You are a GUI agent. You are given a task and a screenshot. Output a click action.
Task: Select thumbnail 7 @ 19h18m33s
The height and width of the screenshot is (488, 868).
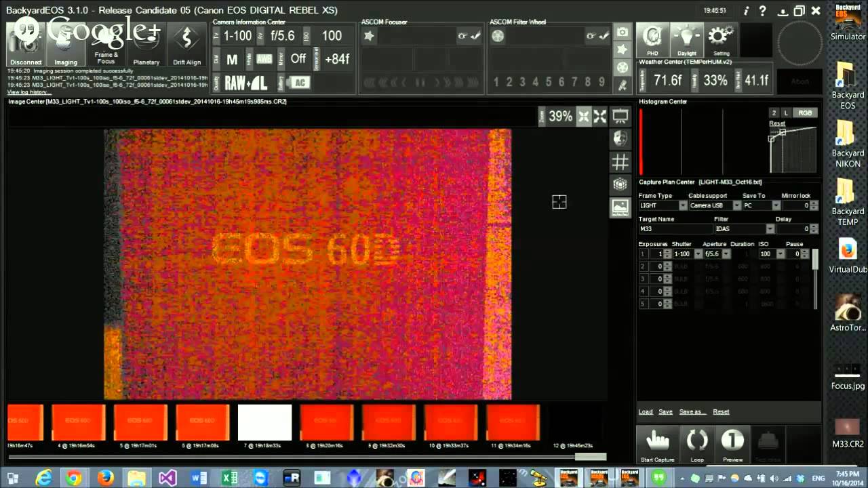click(x=264, y=422)
